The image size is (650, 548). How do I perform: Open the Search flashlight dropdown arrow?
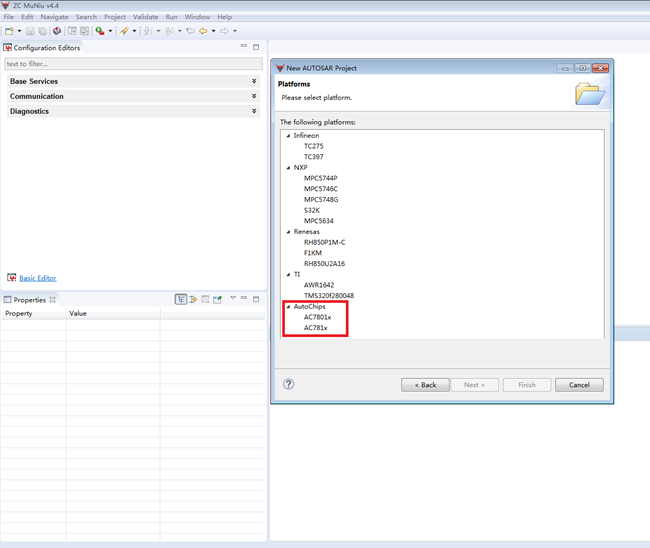pos(134,31)
